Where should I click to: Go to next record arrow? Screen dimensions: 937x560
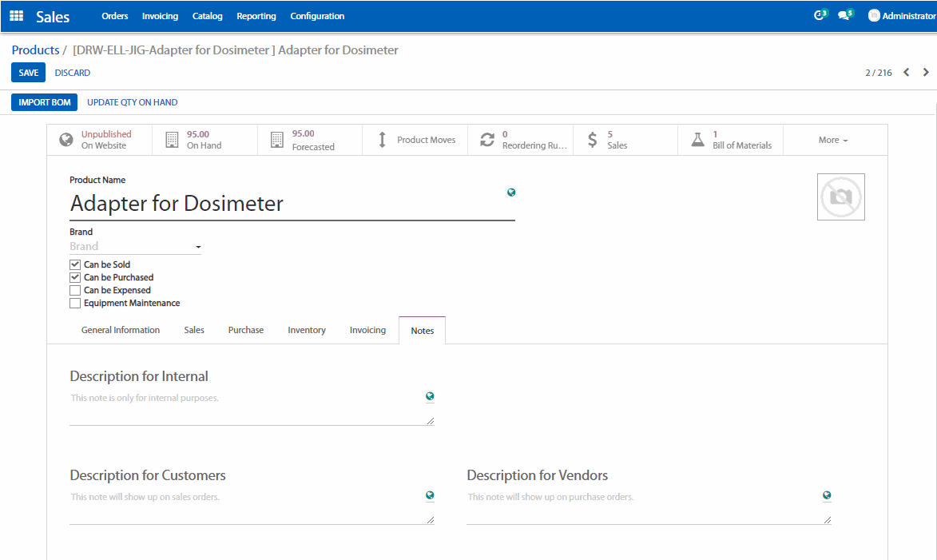[926, 73]
